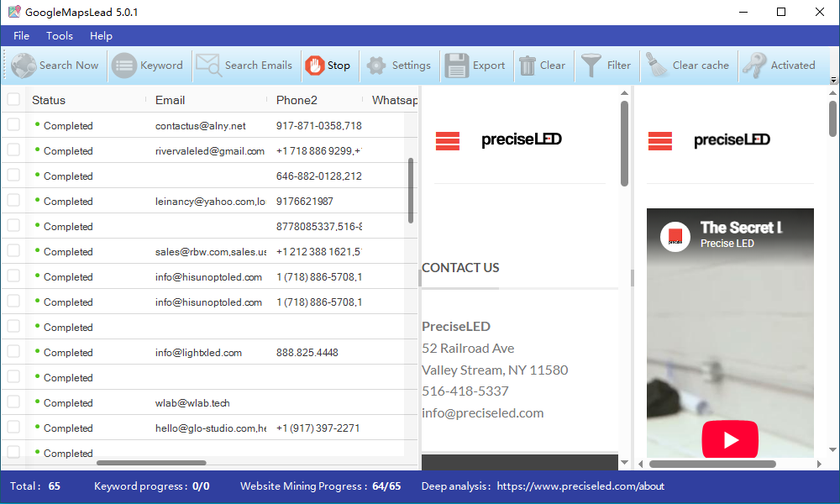Click the 52 Railroad Ave address line
Screen dimensions: 840x504
pyautogui.click(x=468, y=348)
